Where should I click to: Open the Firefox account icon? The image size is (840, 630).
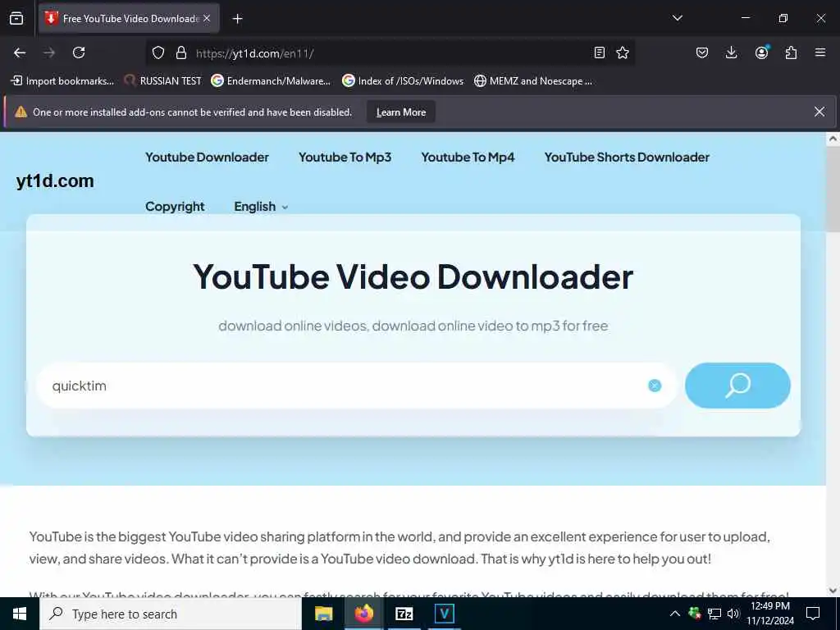coord(761,52)
